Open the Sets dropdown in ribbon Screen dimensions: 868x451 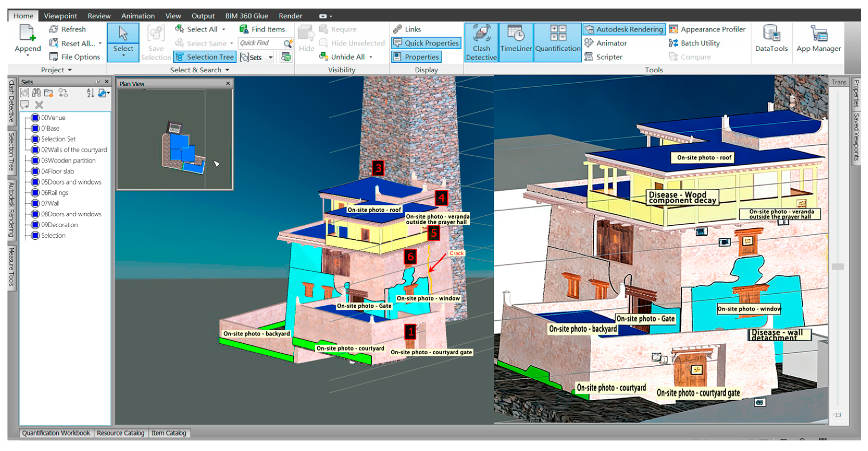[271, 57]
